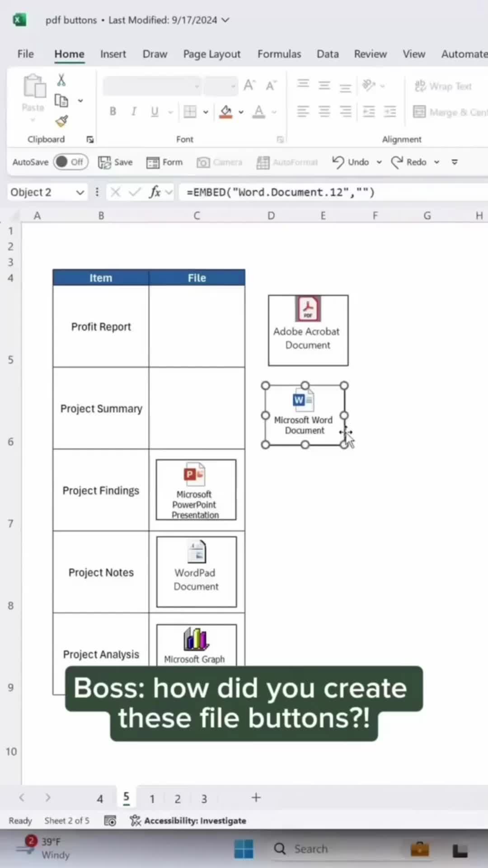Click the AutoFormat command
Screen dimensions: 488x868
(x=287, y=162)
